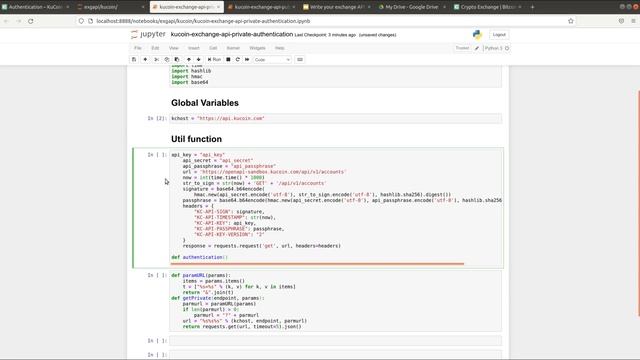Go forward in browser history
This screenshot has height=360, width=640.
[x=18, y=21]
